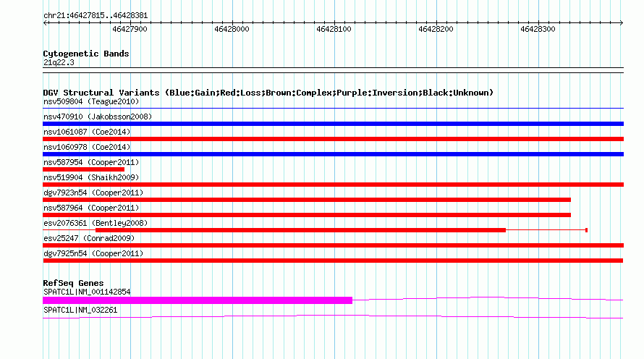This screenshot has width=644, height=359.
Task: Click ruler position label 46428300
Action: coord(538,29)
